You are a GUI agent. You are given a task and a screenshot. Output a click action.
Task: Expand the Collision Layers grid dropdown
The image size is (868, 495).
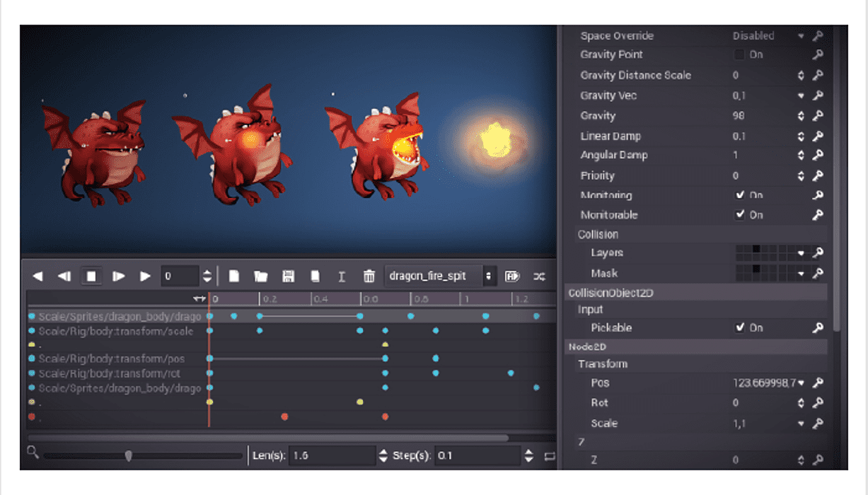coord(802,252)
